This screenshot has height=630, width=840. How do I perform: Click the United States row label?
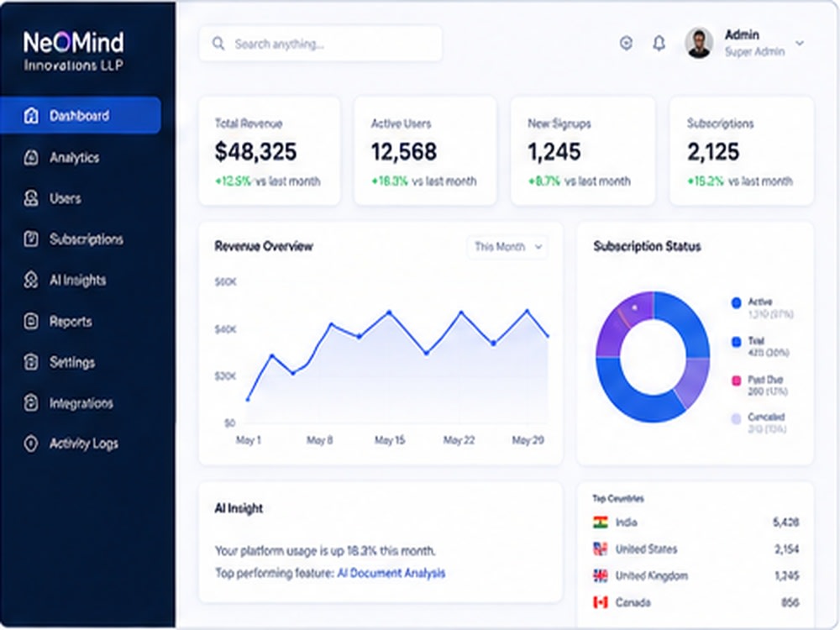[646, 549]
